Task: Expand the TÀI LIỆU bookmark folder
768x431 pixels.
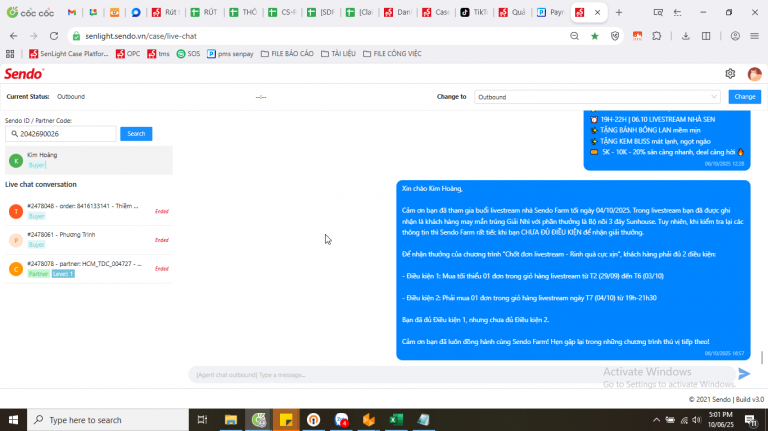Action: point(338,54)
